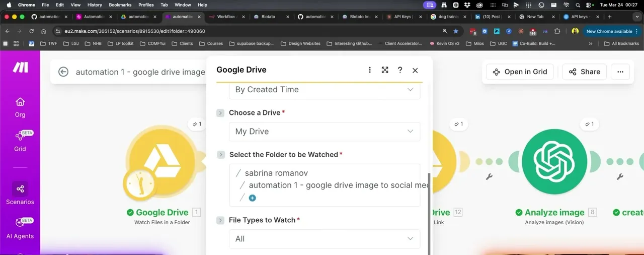Click the Google Drive panel scrollbar
This screenshot has width=644, height=255.
click(x=429, y=214)
